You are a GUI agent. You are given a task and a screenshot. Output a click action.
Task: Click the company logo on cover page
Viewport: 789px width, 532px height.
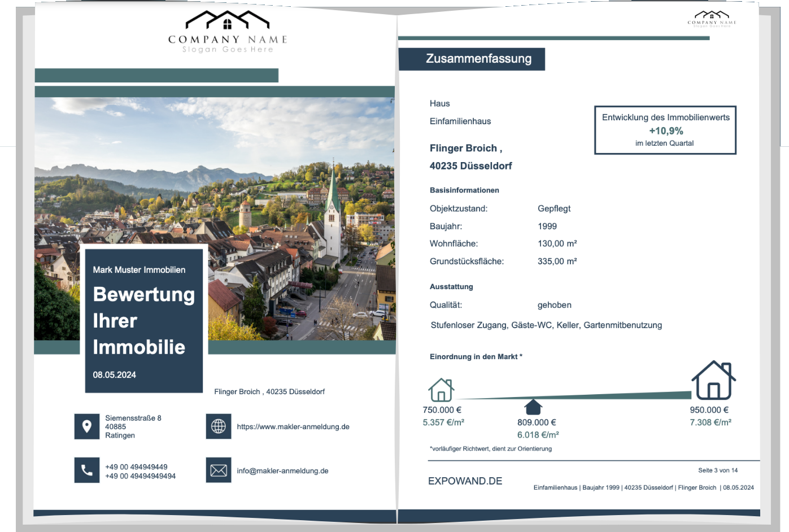[228, 32]
